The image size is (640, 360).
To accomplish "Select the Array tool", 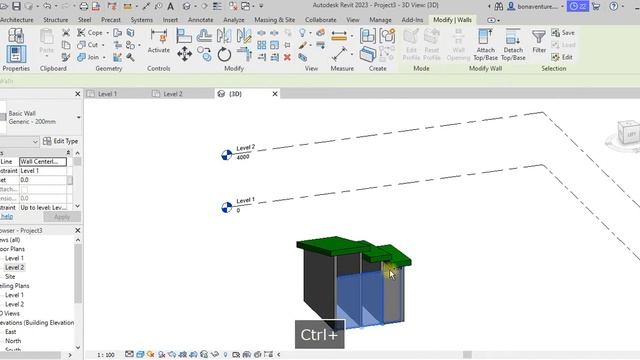I will [x=262, y=45].
